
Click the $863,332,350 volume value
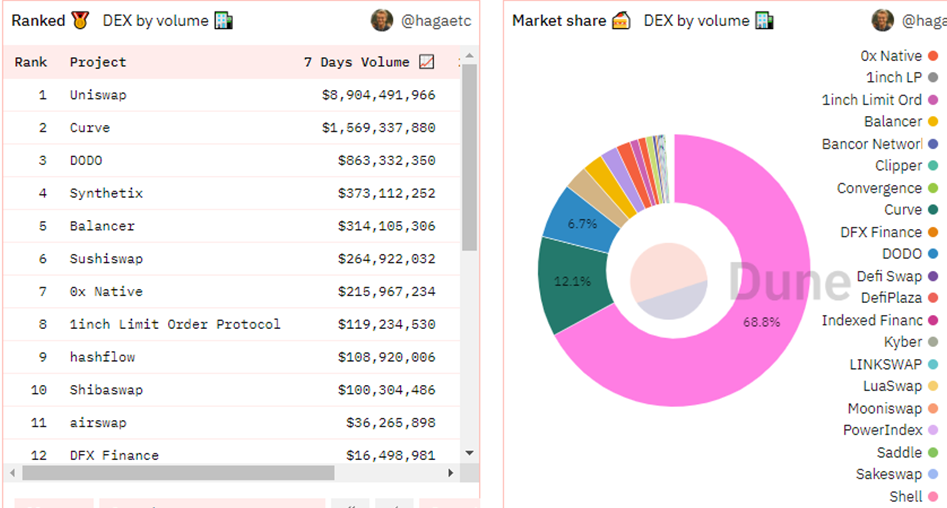387,161
